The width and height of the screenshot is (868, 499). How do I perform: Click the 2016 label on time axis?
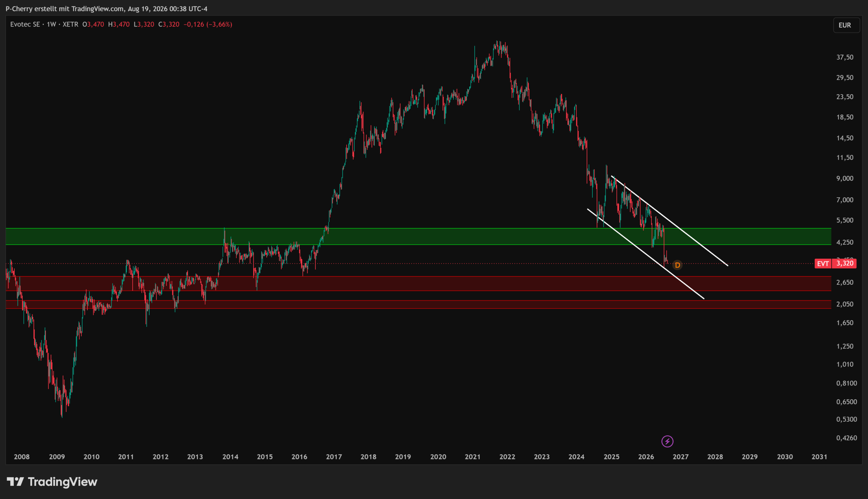299,457
